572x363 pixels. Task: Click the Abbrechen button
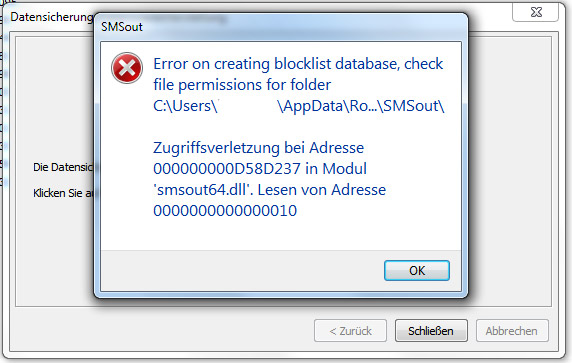click(512, 331)
